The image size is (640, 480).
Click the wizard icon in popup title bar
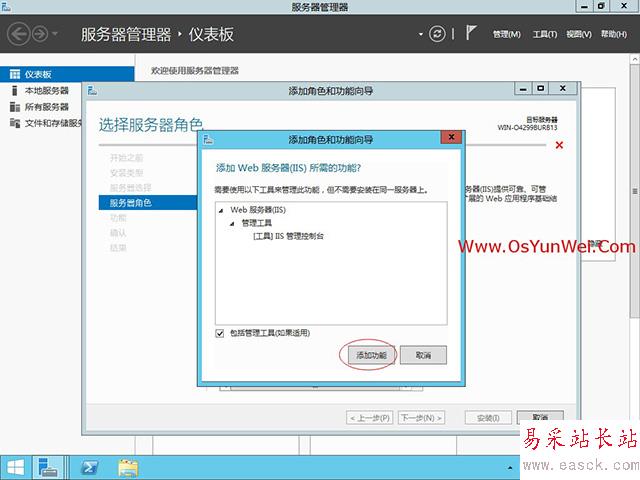click(208, 140)
